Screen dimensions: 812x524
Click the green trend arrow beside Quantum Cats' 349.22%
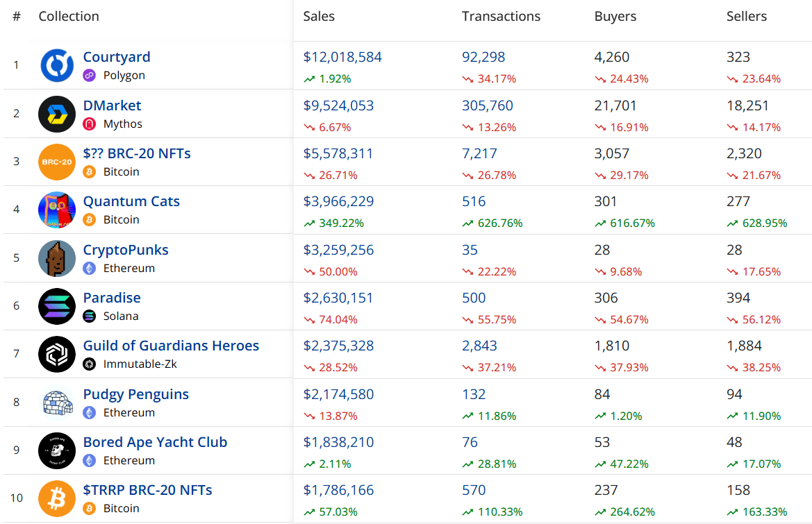tap(309, 223)
